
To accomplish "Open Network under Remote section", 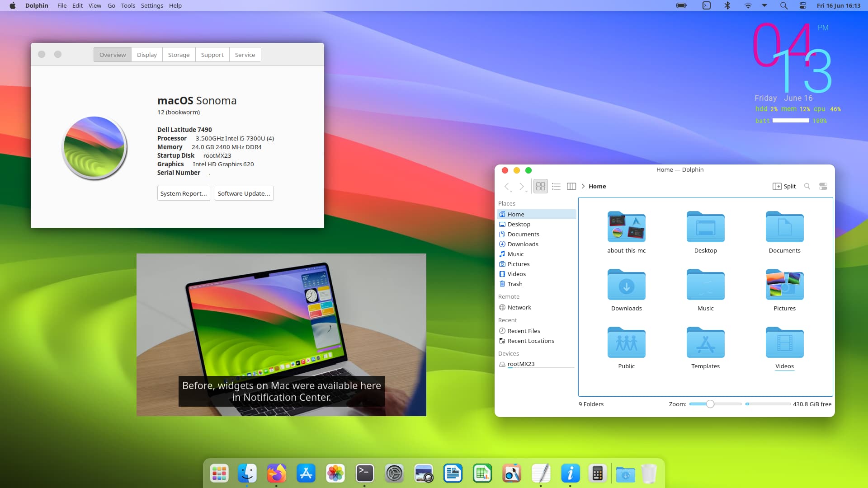I will point(519,307).
